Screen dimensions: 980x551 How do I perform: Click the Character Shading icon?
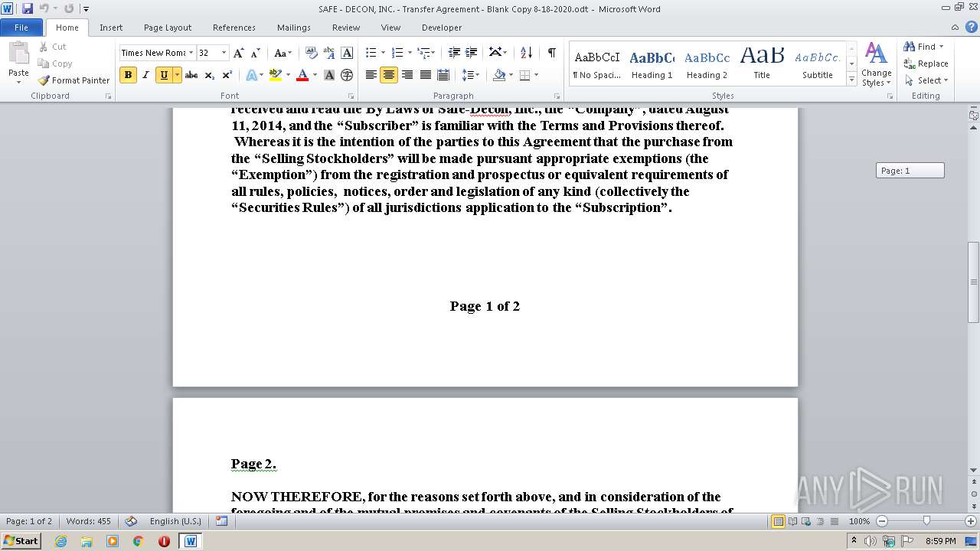[329, 75]
